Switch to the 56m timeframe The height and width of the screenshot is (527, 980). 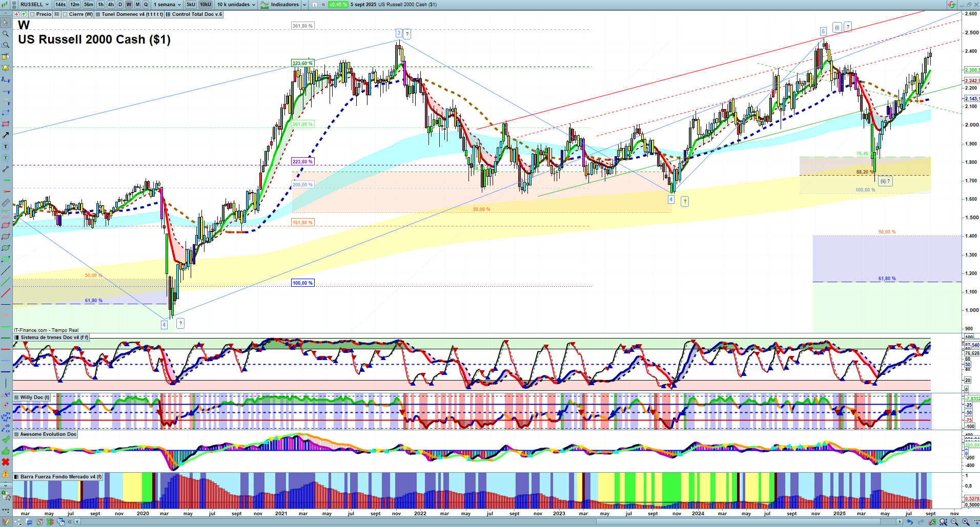click(89, 5)
